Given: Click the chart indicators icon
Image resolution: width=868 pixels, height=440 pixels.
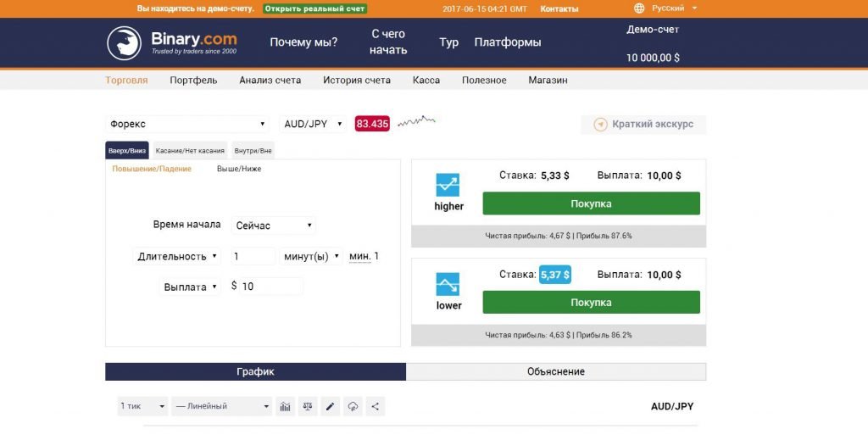Looking at the screenshot, I should pos(286,407).
